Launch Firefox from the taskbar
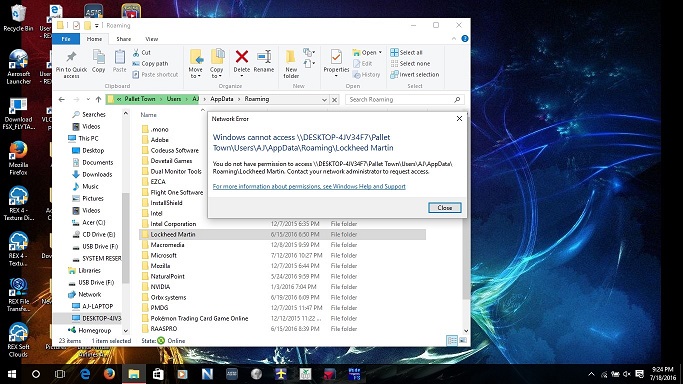 click(109, 374)
